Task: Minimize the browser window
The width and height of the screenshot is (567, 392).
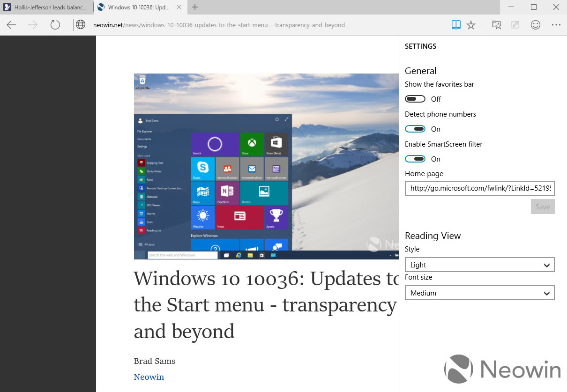Action: coord(511,7)
